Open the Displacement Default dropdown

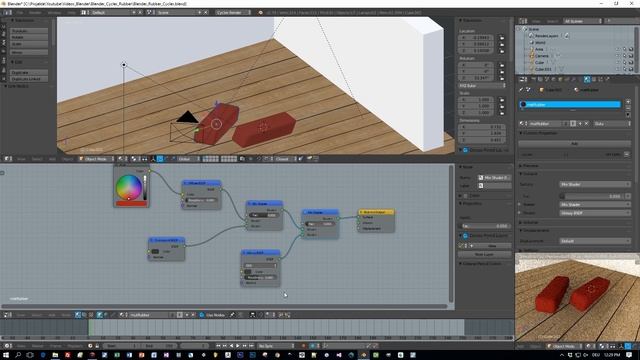click(594, 241)
